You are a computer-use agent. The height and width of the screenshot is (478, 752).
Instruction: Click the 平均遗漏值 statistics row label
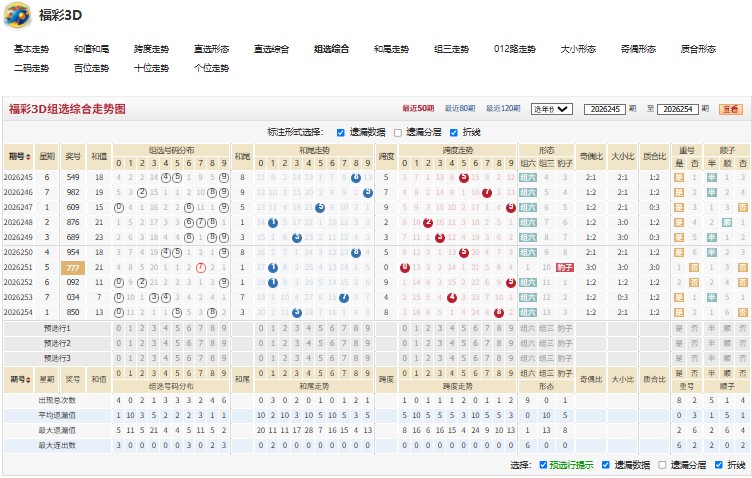[x=57, y=415]
